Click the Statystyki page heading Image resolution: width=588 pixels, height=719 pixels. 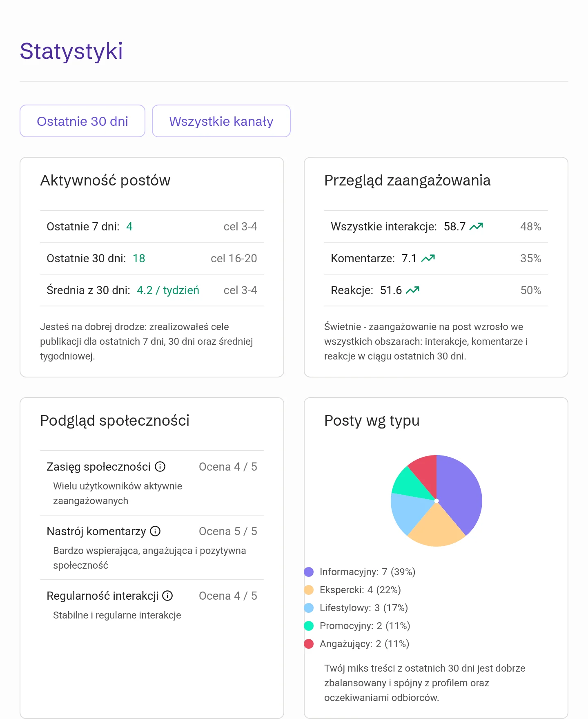click(71, 51)
